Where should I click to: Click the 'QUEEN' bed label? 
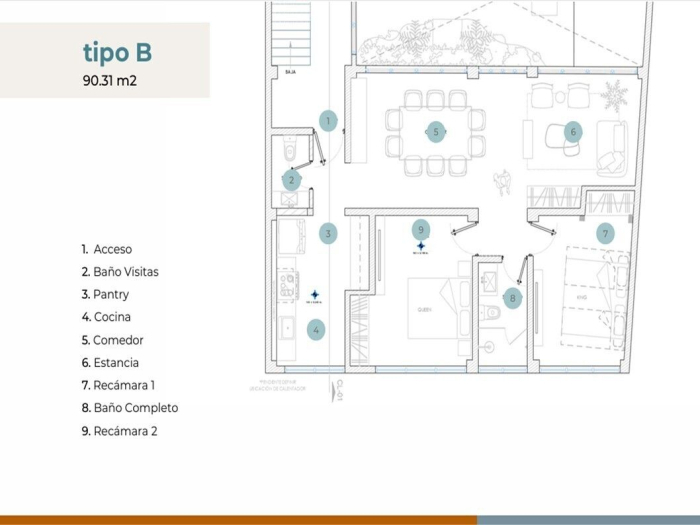[424, 309]
